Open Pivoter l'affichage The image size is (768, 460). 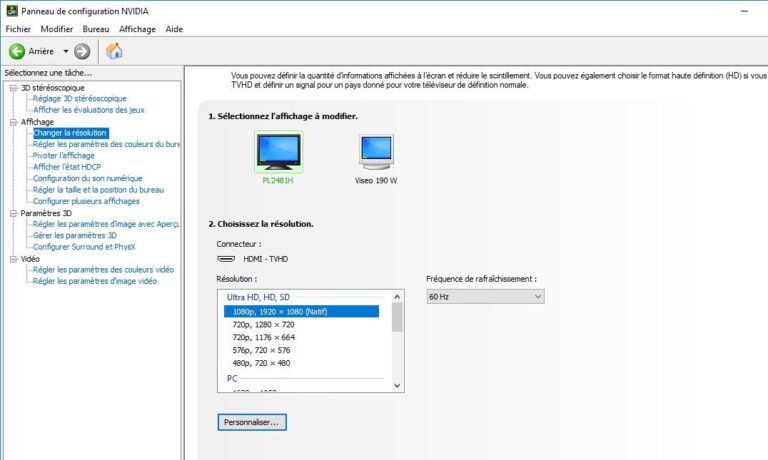coord(64,155)
